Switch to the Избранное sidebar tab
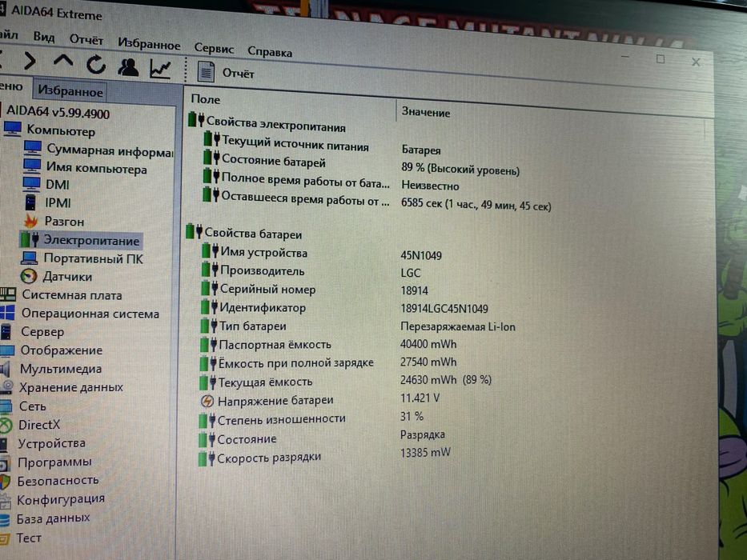The width and height of the screenshot is (747, 560). tap(70, 90)
